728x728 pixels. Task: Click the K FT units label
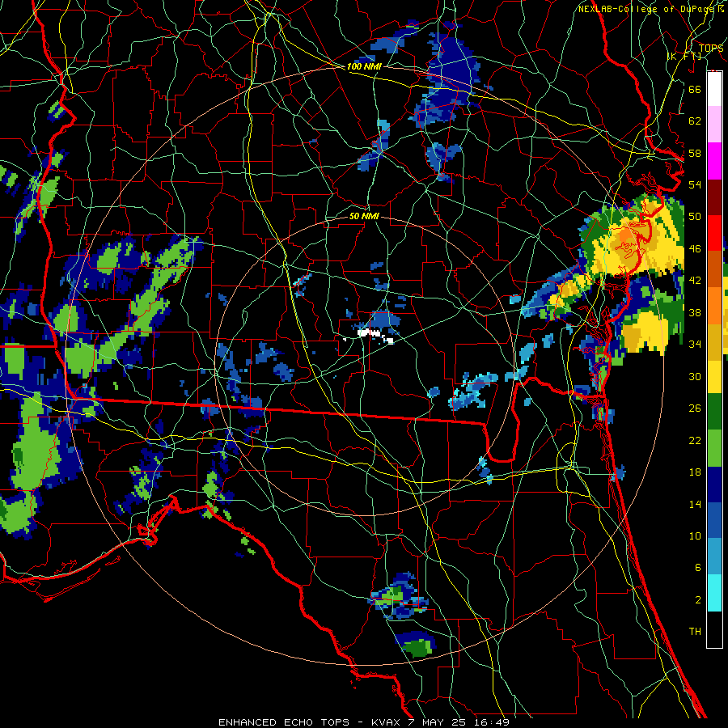click(x=684, y=56)
